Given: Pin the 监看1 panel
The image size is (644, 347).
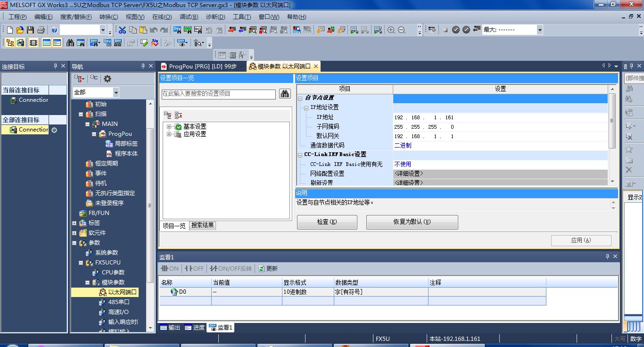Looking at the screenshot, I should (x=607, y=256).
